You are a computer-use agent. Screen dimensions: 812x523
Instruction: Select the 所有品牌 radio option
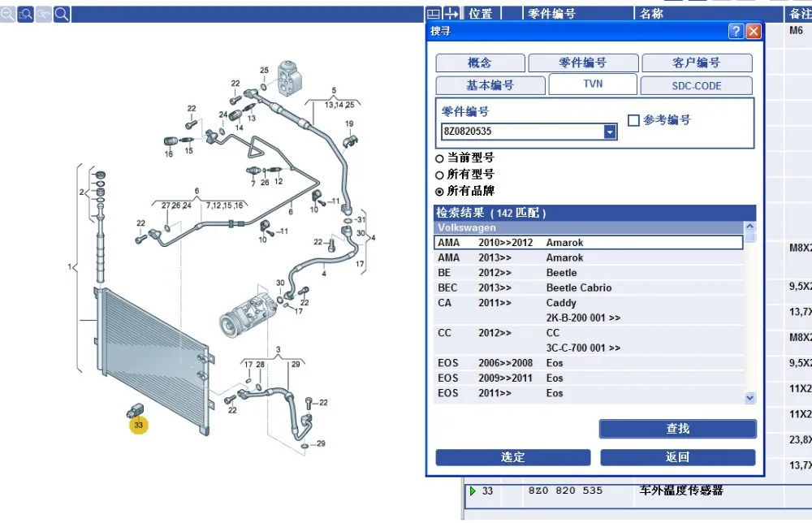[439, 192]
